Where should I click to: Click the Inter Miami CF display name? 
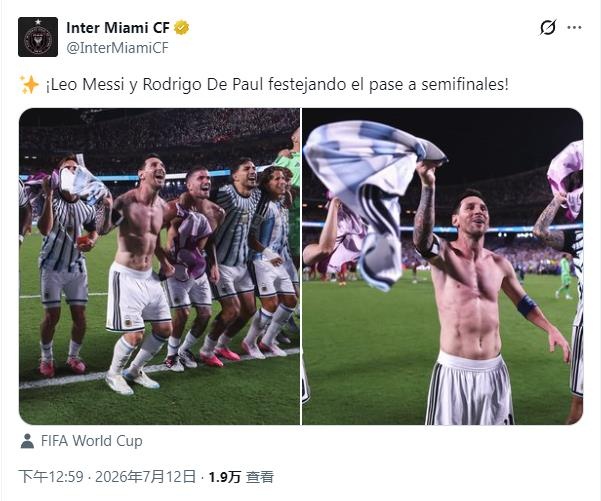(x=118, y=28)
